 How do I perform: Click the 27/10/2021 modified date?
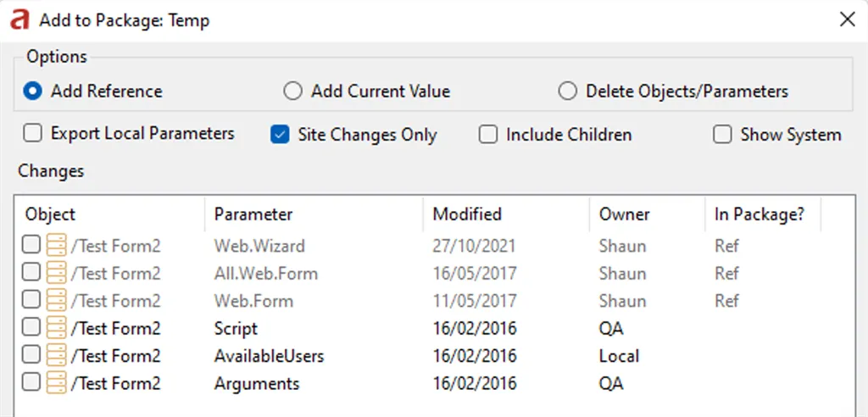[x=474, y=246]
